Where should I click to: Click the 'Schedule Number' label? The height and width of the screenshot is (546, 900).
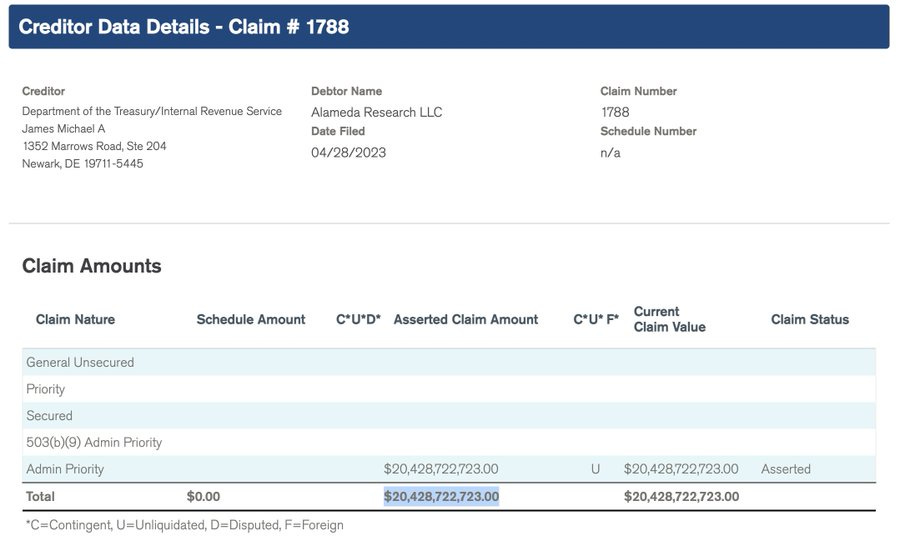(x=648, y=131)
